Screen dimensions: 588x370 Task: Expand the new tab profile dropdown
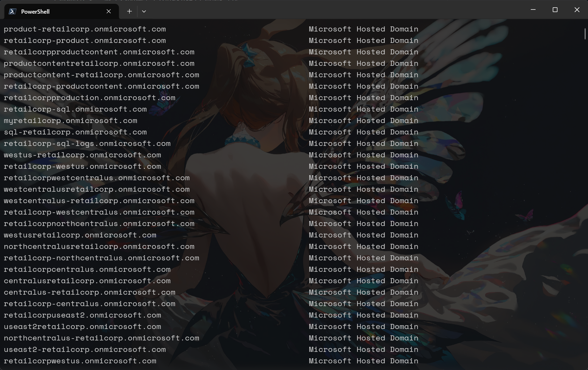click(144, 11)
